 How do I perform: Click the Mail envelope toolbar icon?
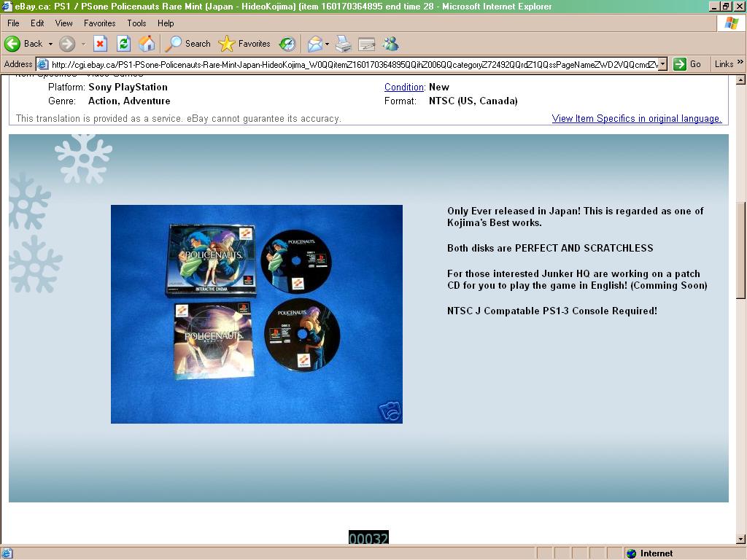point(314,44)
